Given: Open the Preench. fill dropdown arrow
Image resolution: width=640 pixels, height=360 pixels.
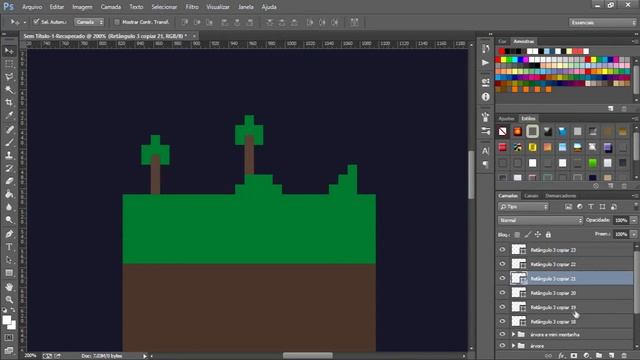Looking at the screenshot, I should tap(633, 234).
